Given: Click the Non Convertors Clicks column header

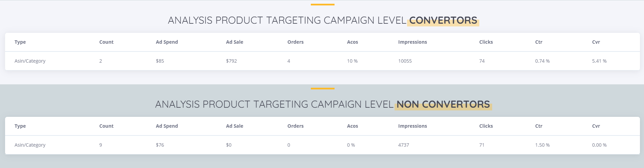Looking at the screenshot, I should point(486,126).
